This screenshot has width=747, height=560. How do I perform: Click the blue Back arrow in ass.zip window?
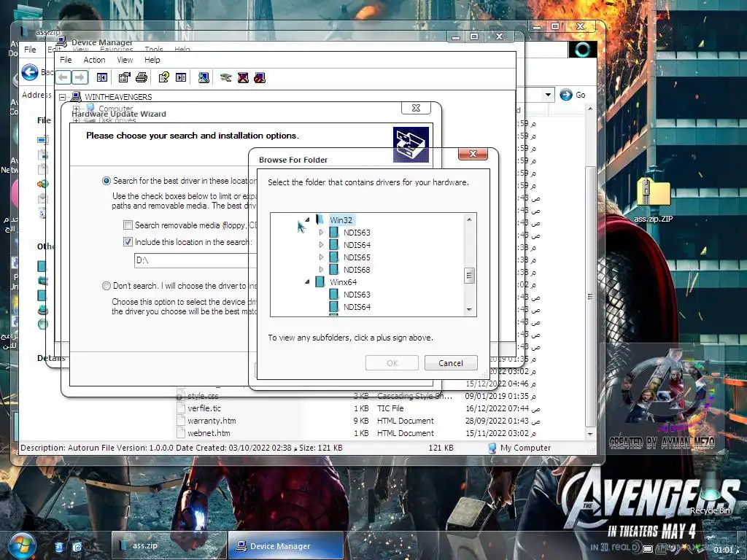(x=29, y=72)
